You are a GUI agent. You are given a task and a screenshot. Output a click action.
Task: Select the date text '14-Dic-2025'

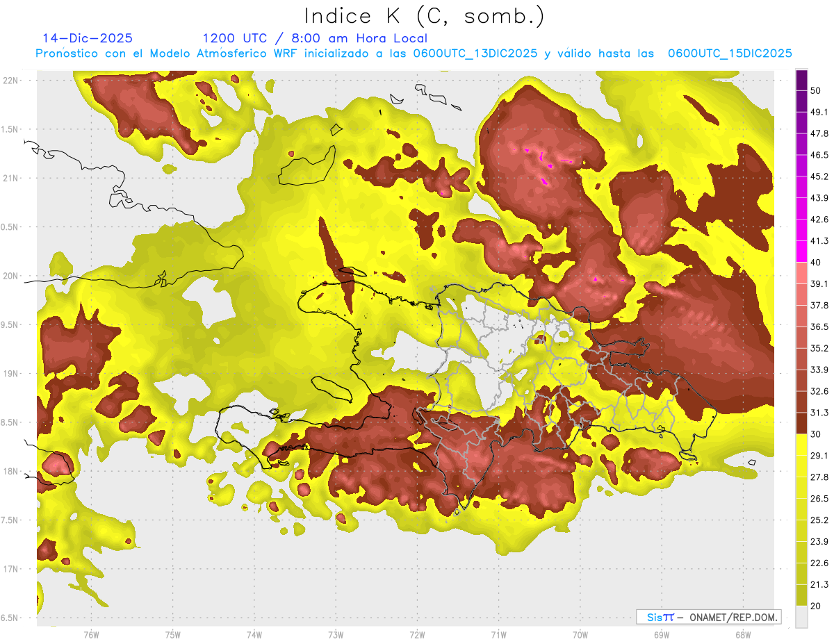(x=87, y=38)
